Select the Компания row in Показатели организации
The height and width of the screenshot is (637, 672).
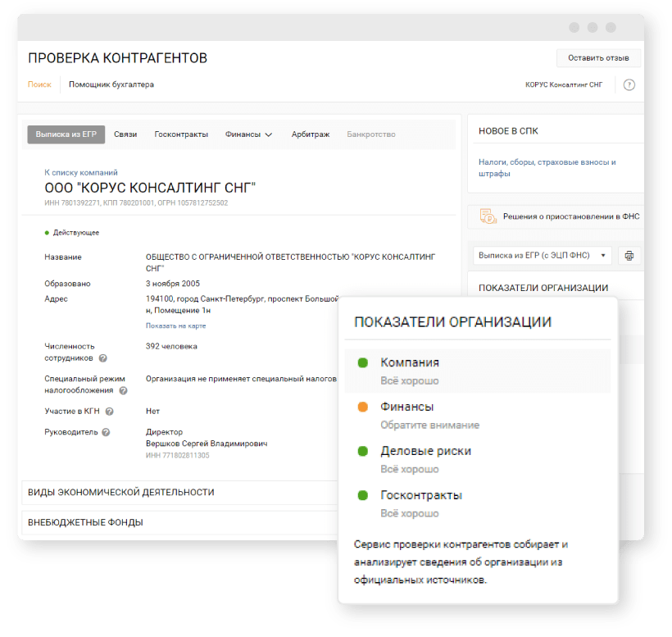(x=478, y=371)
